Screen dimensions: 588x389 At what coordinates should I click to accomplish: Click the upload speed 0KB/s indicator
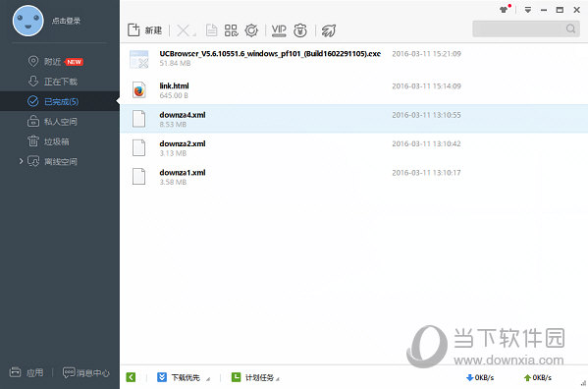(x=537, y=377)
